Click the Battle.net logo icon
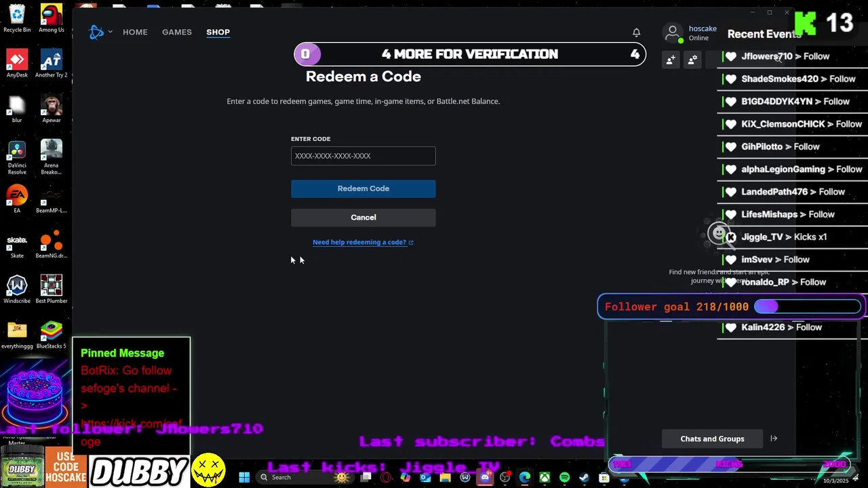Image resolution: width=868 pixels, height=488 pixels. click(x=96, y=32)
